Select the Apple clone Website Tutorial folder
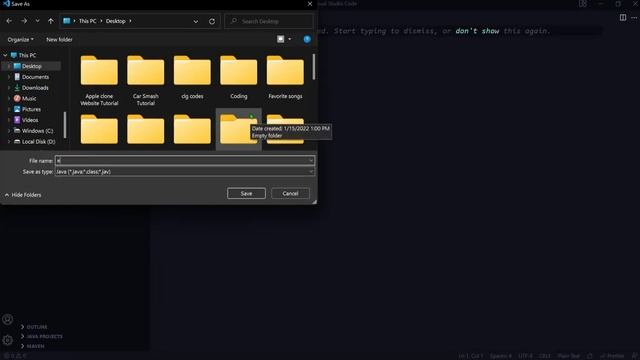This screenshot has width=640, height=360. (x=99, y=81)
